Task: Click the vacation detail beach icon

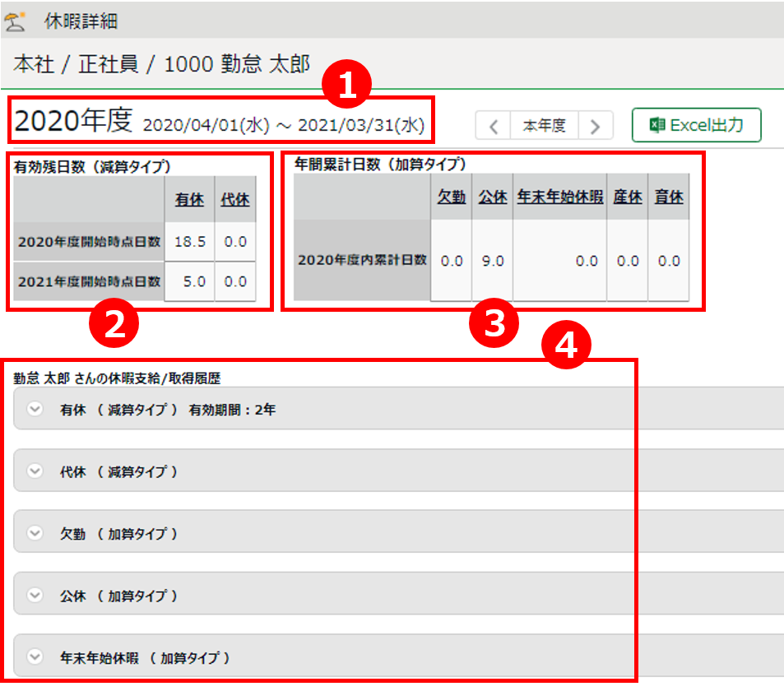Action: (16, 21)
